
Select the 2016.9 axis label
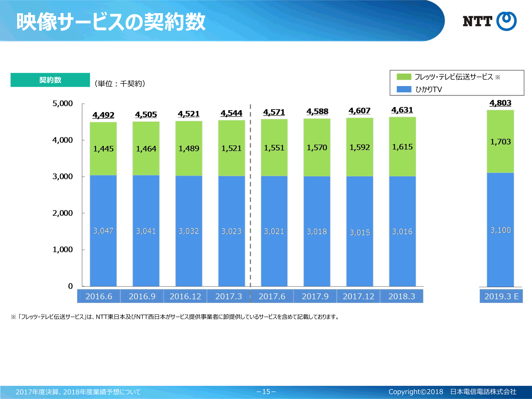(142, 296)
